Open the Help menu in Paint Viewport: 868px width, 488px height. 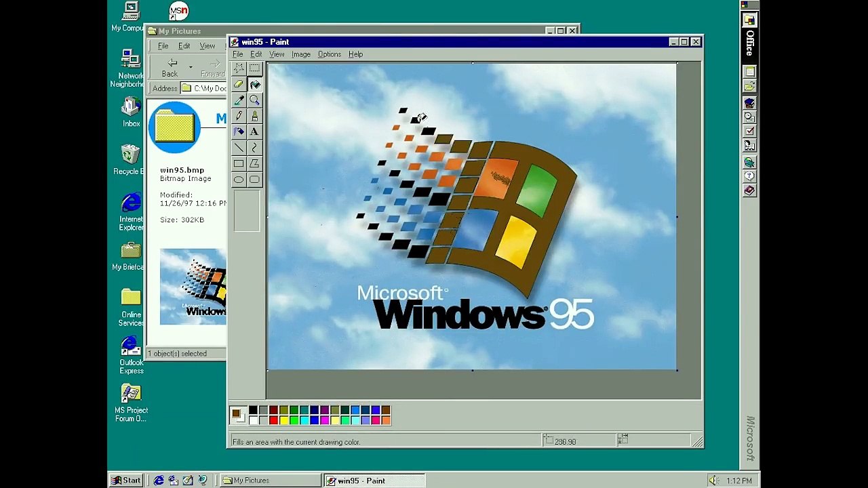356,54
